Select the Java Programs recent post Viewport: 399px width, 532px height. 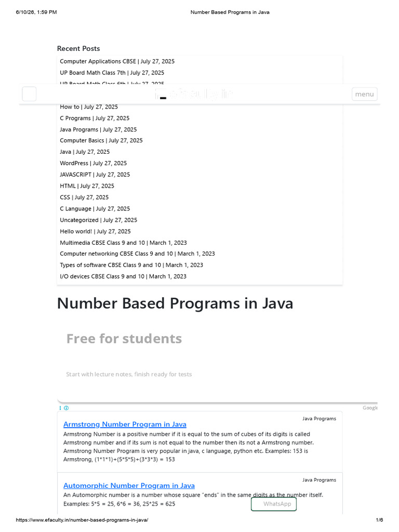[79, 129]
